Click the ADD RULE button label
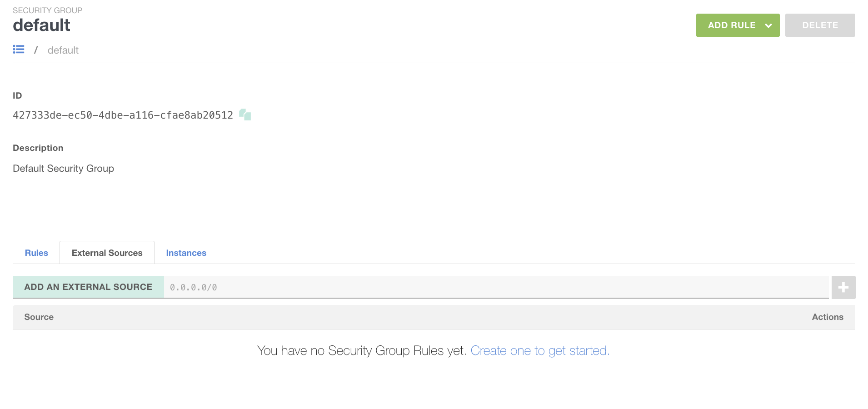 [731, 25]
